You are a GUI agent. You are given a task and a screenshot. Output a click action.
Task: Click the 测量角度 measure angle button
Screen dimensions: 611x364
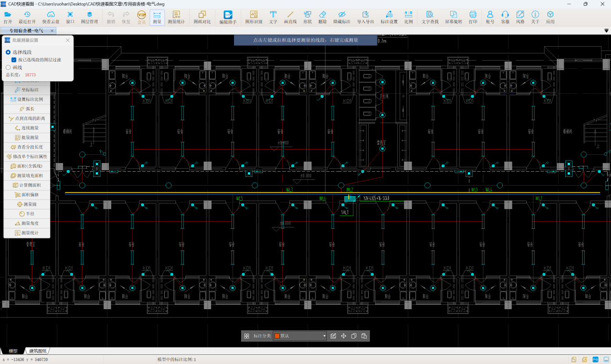pos(27,224)
